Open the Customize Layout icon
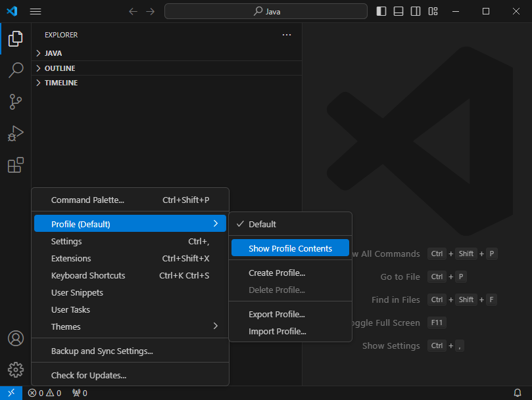 433,11
